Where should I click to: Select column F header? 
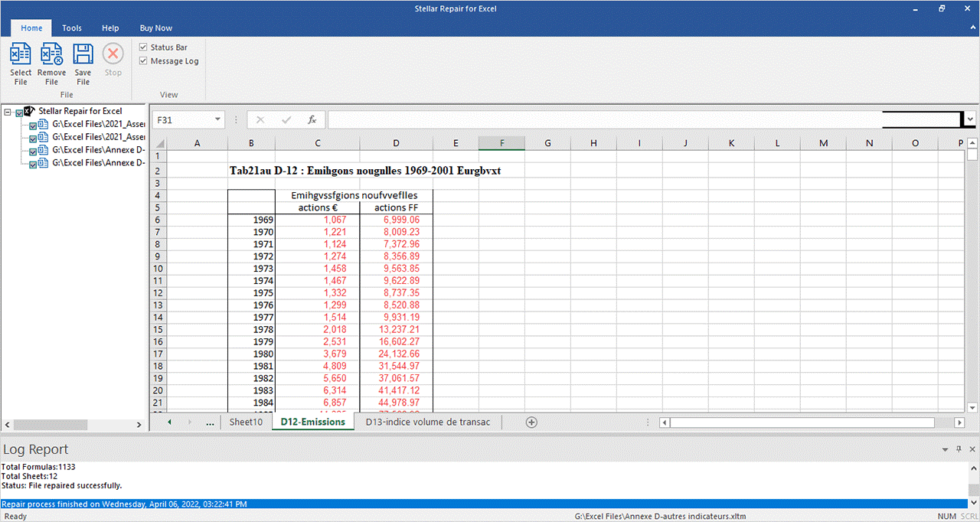pos(501,143)
